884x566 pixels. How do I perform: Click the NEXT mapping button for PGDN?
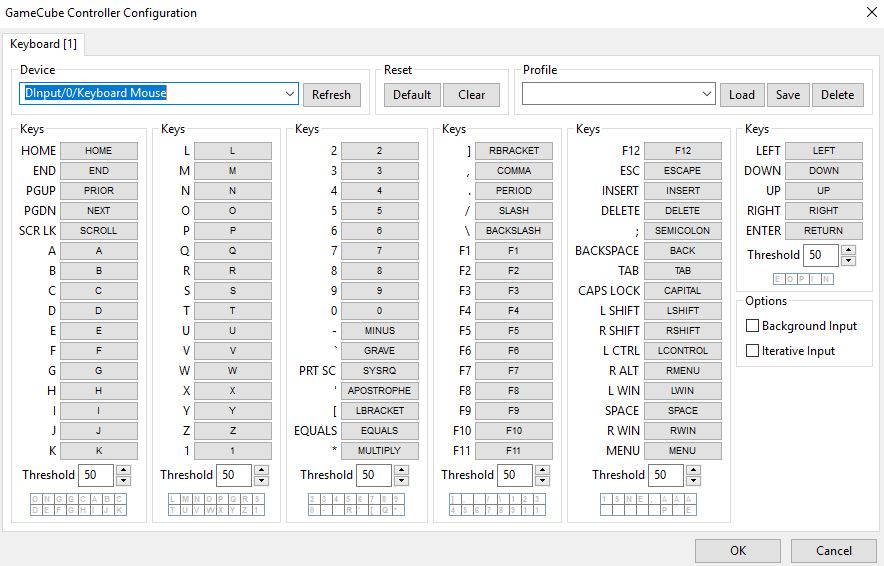point(99,210)
